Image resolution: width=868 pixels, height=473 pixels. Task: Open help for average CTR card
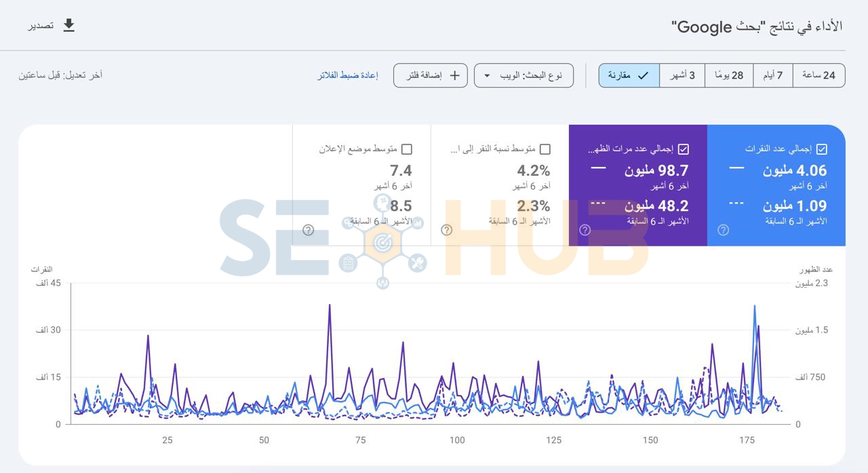tap(446, 230)
